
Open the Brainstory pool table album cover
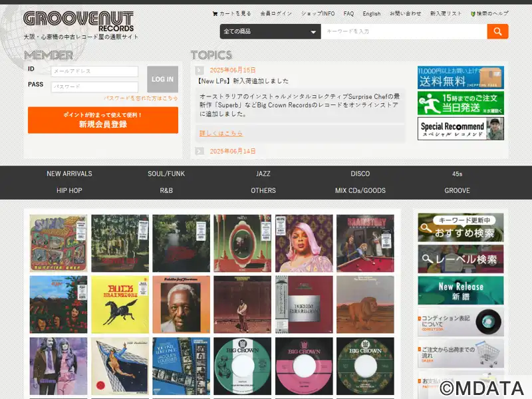coord(365,243)
